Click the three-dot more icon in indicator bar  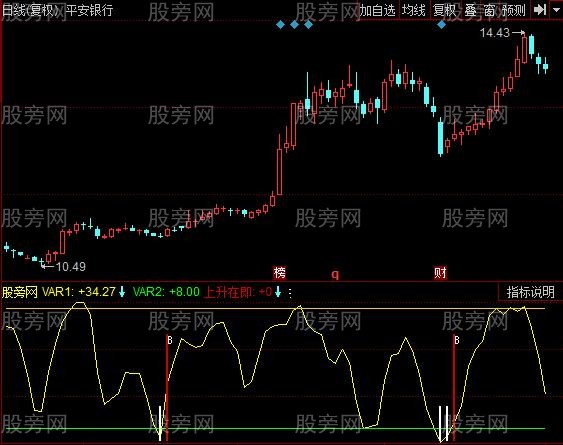[x=290, y=292]
